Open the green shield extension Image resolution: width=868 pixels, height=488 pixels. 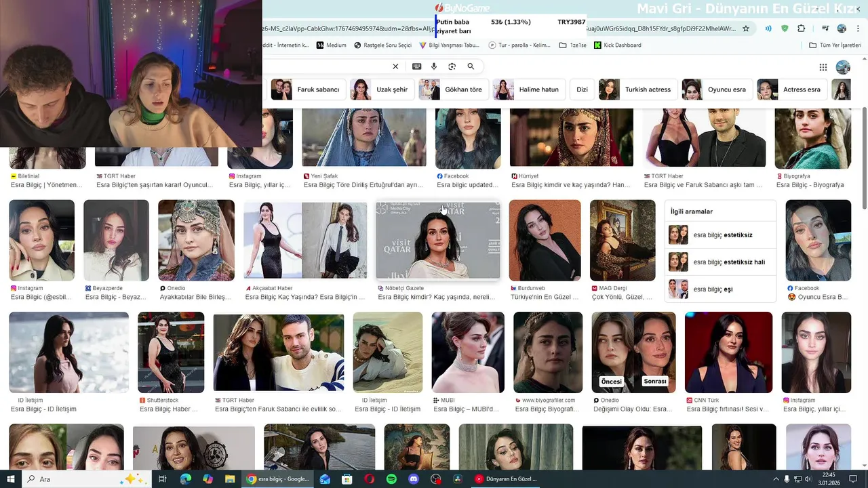point(785,28)
